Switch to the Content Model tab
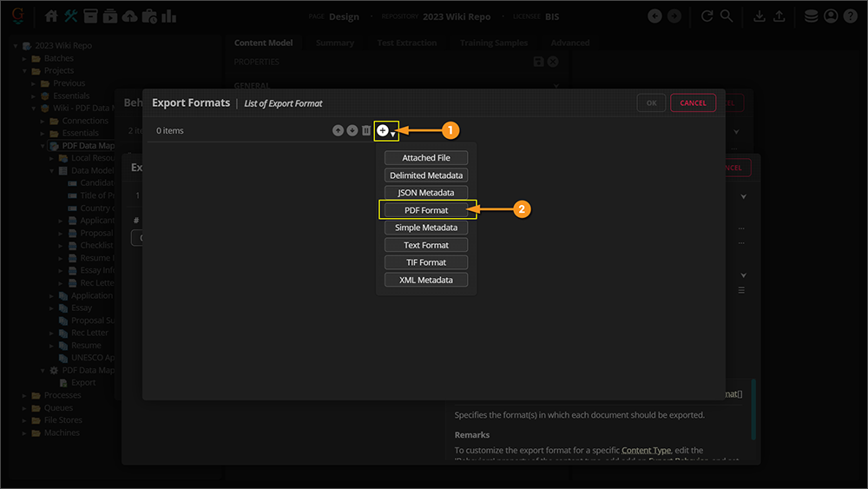 [x=263, y=43]
